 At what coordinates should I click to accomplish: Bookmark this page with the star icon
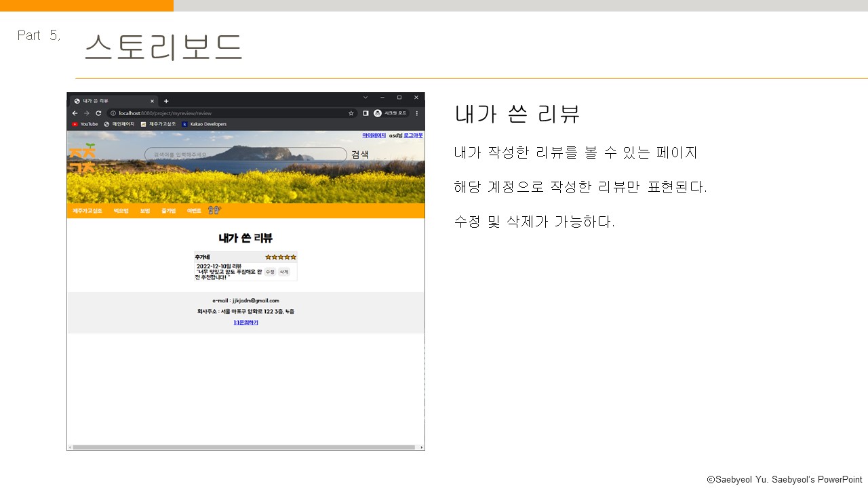point(351,113)
